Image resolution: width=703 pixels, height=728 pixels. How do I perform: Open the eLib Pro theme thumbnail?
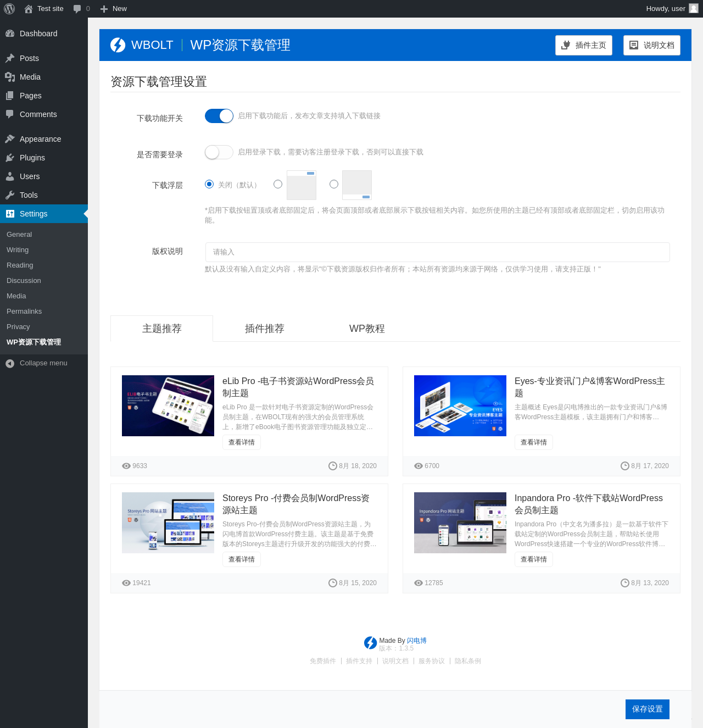[168, 405]
